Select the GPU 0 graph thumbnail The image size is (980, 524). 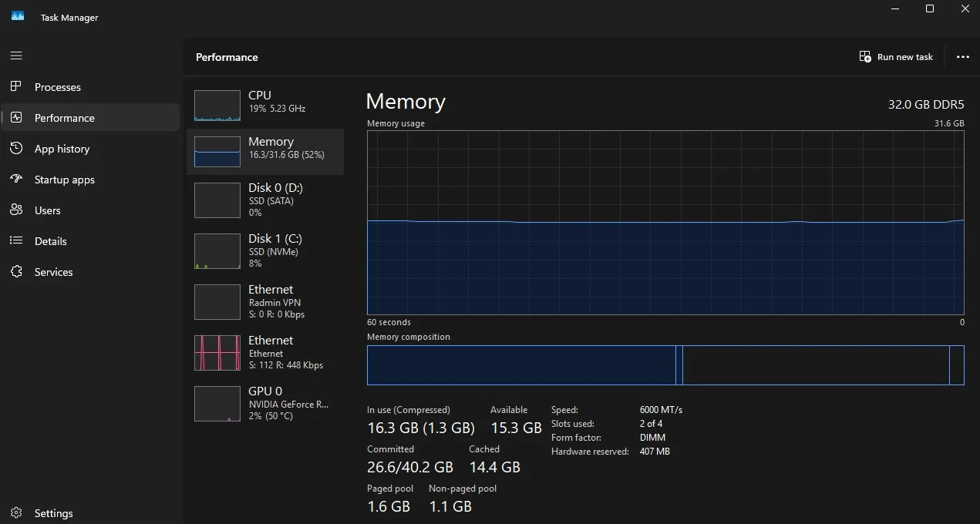[217, 403]
